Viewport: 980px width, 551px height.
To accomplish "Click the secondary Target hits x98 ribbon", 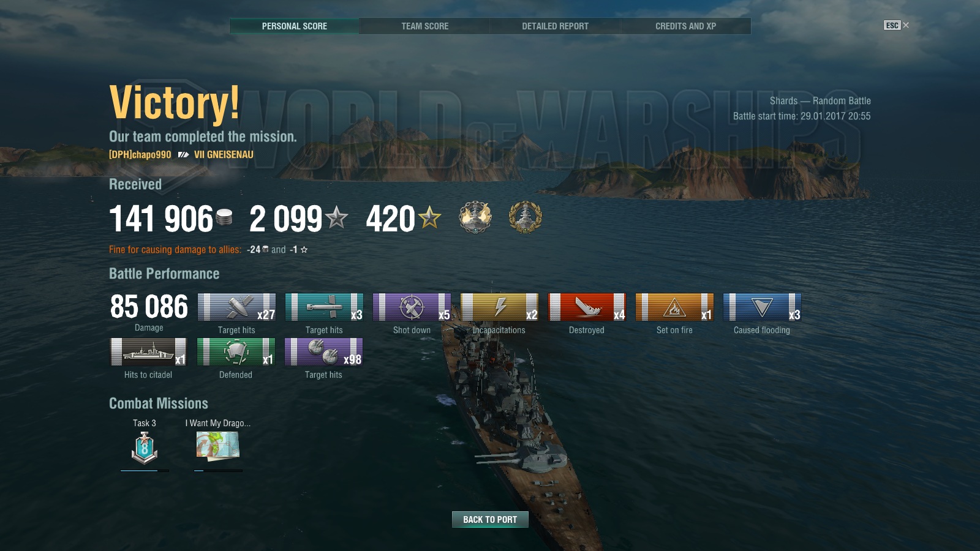I will 323,352.
